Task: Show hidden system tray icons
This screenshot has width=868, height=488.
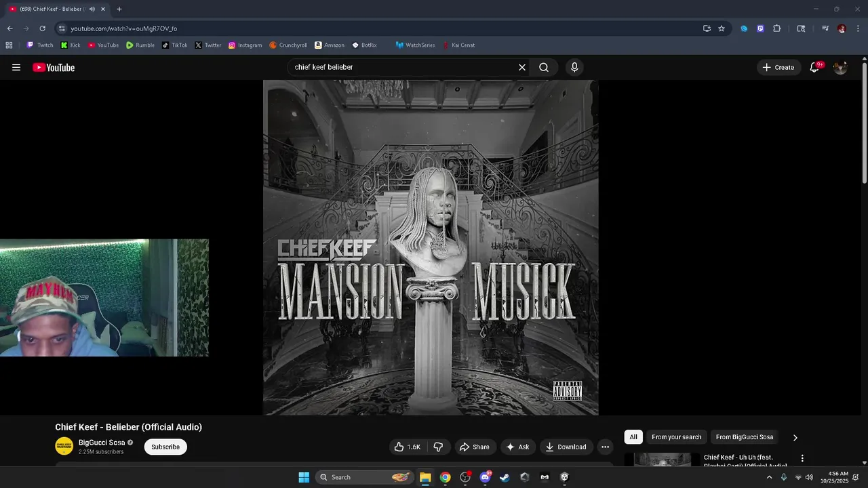Action: 769,477
